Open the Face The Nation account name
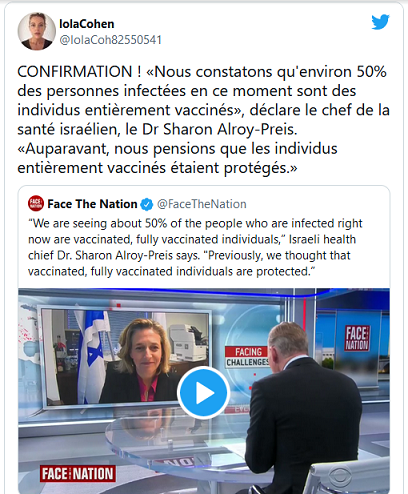This screenshot has height=494, width=408. tap(92, 204)
